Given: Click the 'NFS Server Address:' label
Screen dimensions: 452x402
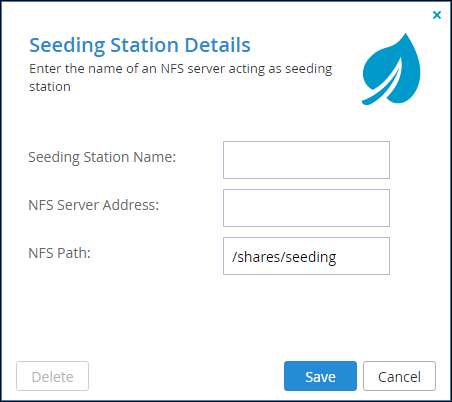Looking at the screenshot, I should (94, 205).
